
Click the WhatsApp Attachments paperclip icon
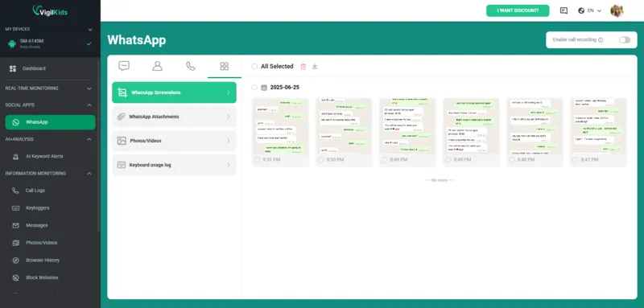tap(122, 117)
